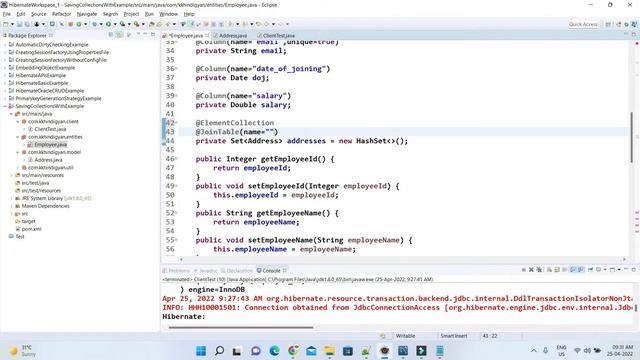Open the Refactor menu
This screenshot has width=640, height=360.
click(x=62, y=14)
